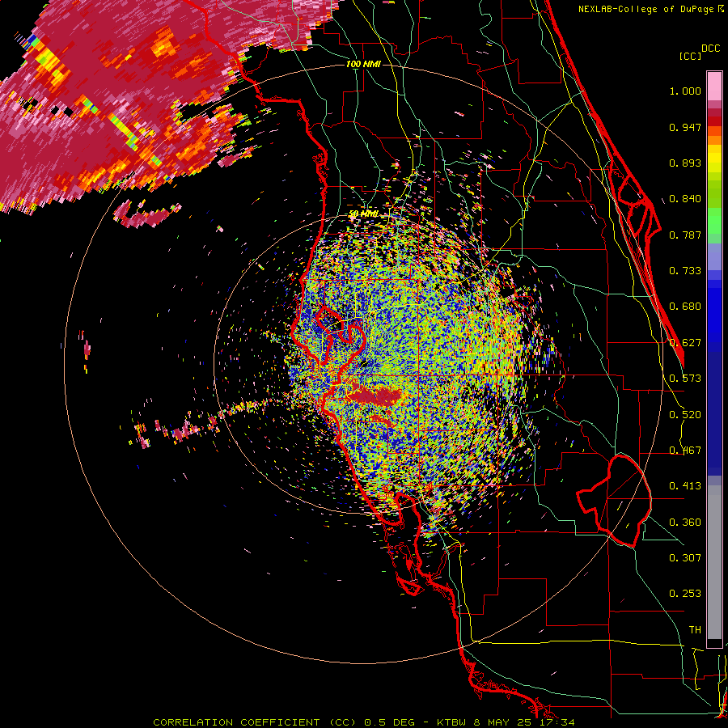Select the 0.413 scale value
The image size is (728, 728).
[x=685, y=486]
